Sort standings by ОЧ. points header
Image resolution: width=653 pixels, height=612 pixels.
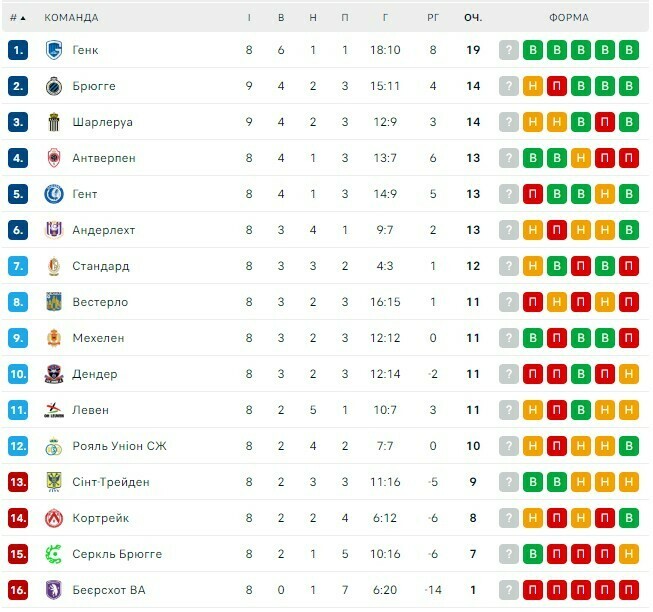point(473,18)
